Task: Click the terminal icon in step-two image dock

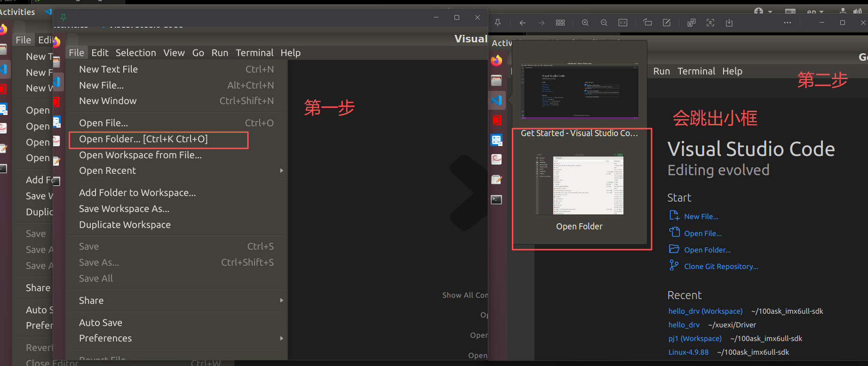Action: pos(496,200)
